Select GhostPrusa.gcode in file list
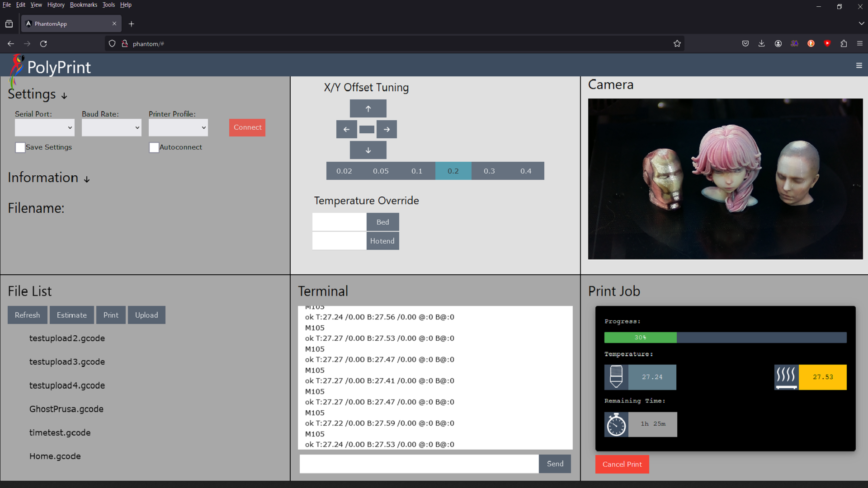The height and width of the screenshot is (488, 868). tap(66, 409)
